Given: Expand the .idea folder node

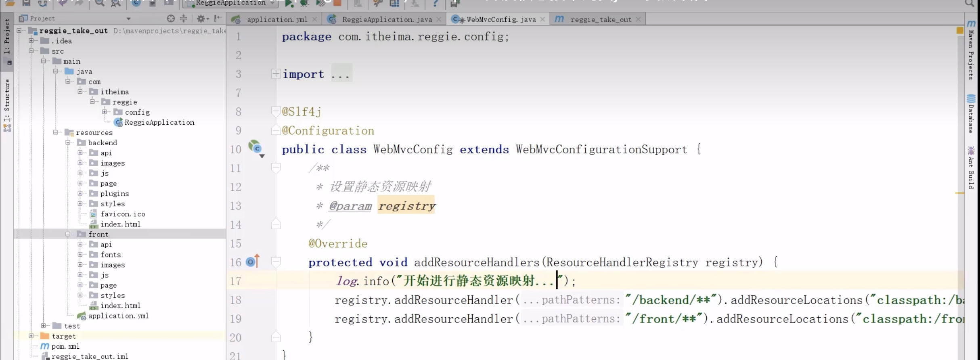Looking at the screenshot, I should tap(31, 40).
